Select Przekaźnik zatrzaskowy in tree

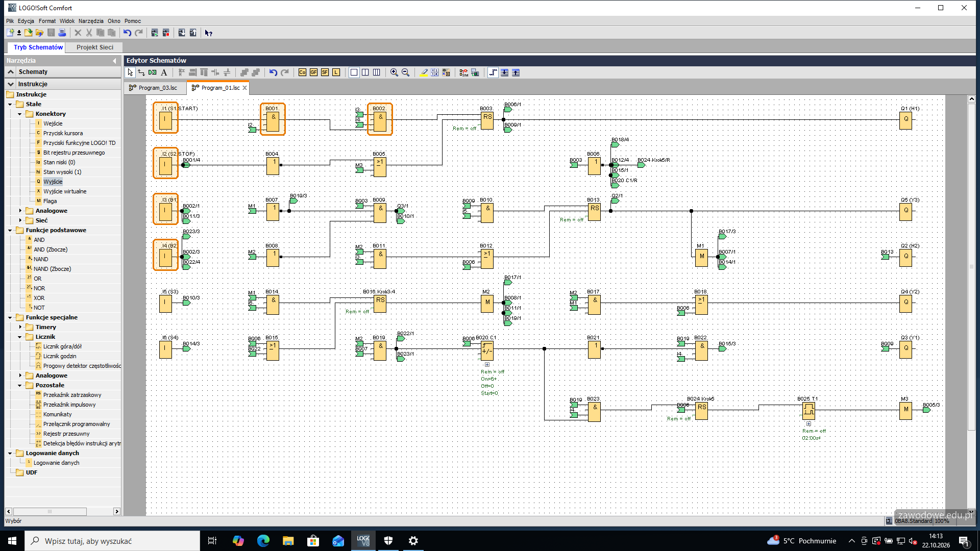72,395
